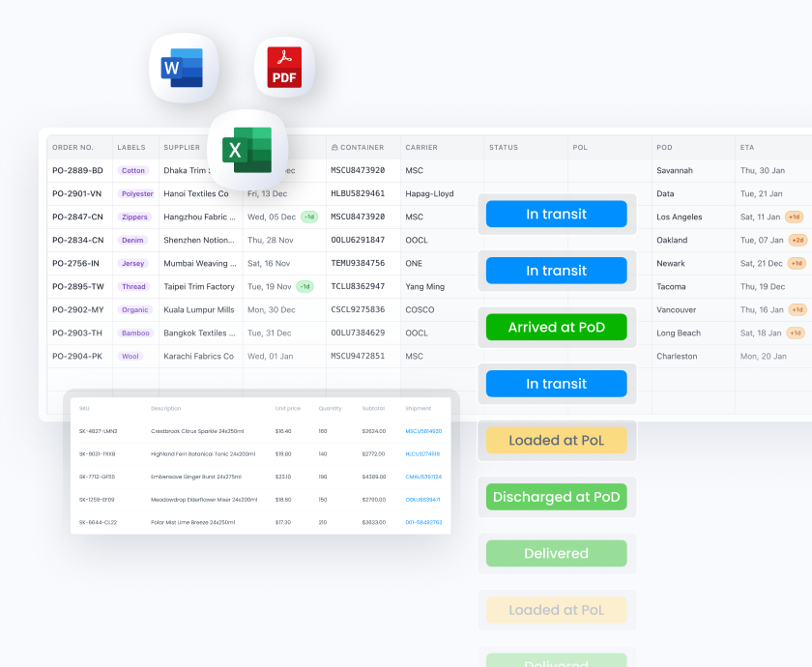Click container number MSCU9472851
This screenshot has width=812, height=667.
358,357
